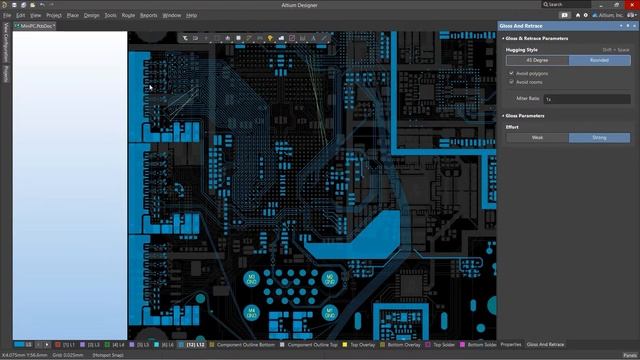Open the View Configuration side panel tab
Screen dimensions: 640x360
(6, 42)
